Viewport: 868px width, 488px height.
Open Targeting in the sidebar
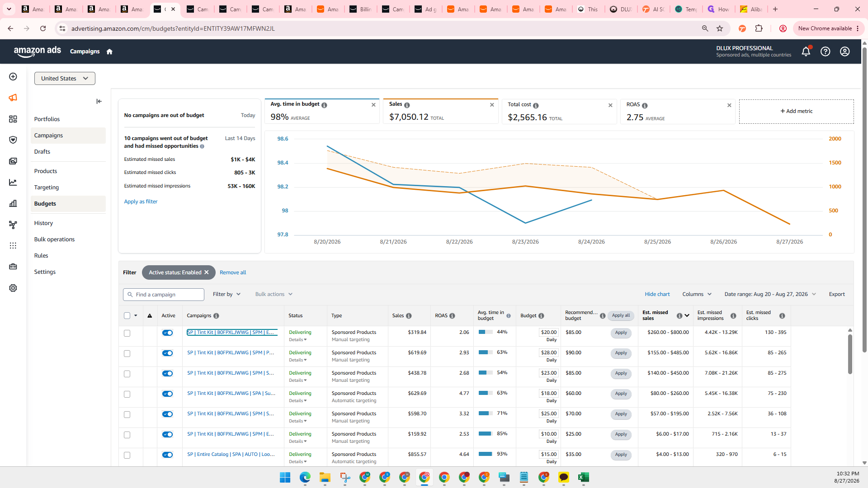coord(46,188)
